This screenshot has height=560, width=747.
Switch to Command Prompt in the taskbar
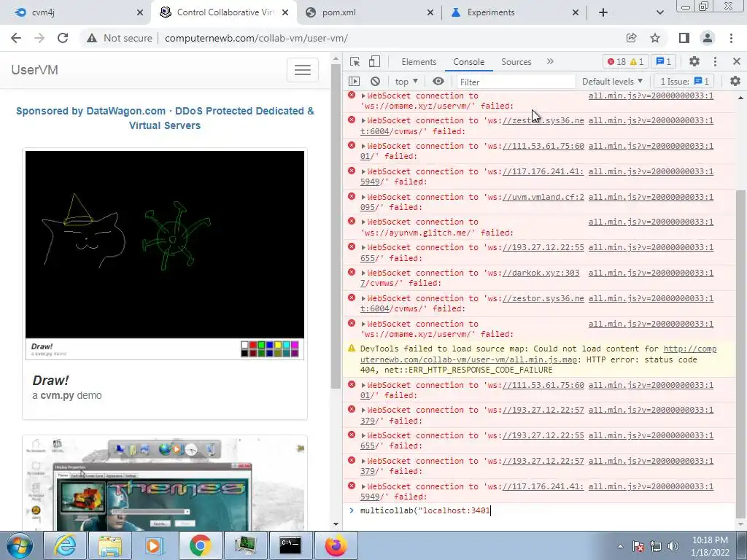click(290, 545)
